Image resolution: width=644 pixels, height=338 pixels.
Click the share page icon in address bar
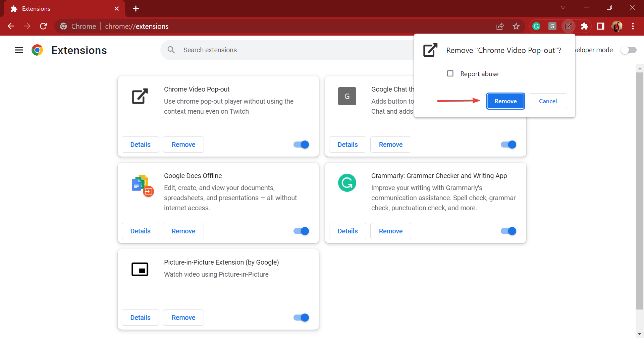(500, 26)
